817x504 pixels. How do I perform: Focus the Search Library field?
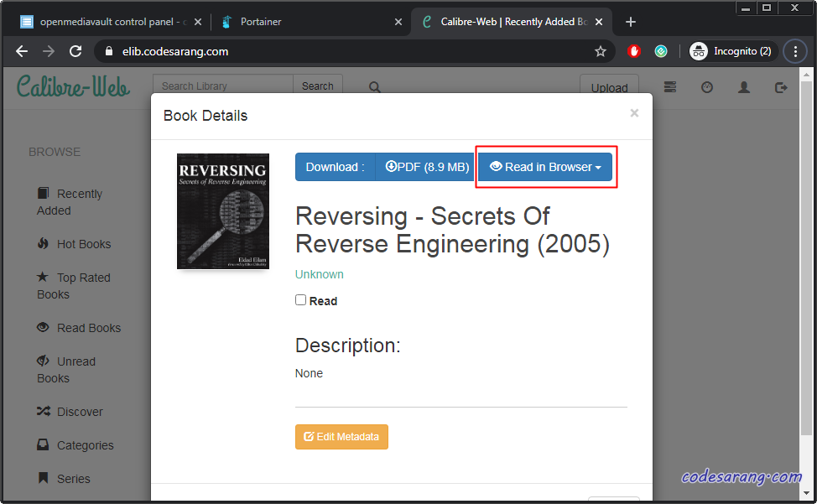(223, 86)
